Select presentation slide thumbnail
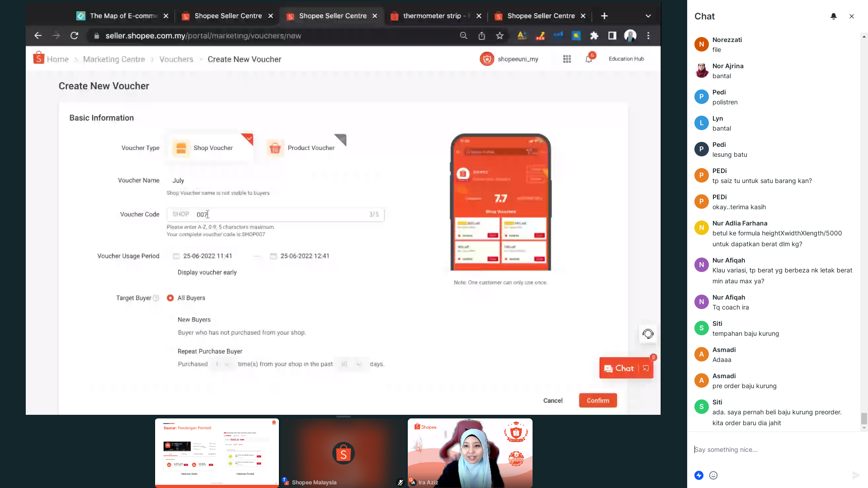The width and height of the screenshot is (868, 488). click(217, 453)
